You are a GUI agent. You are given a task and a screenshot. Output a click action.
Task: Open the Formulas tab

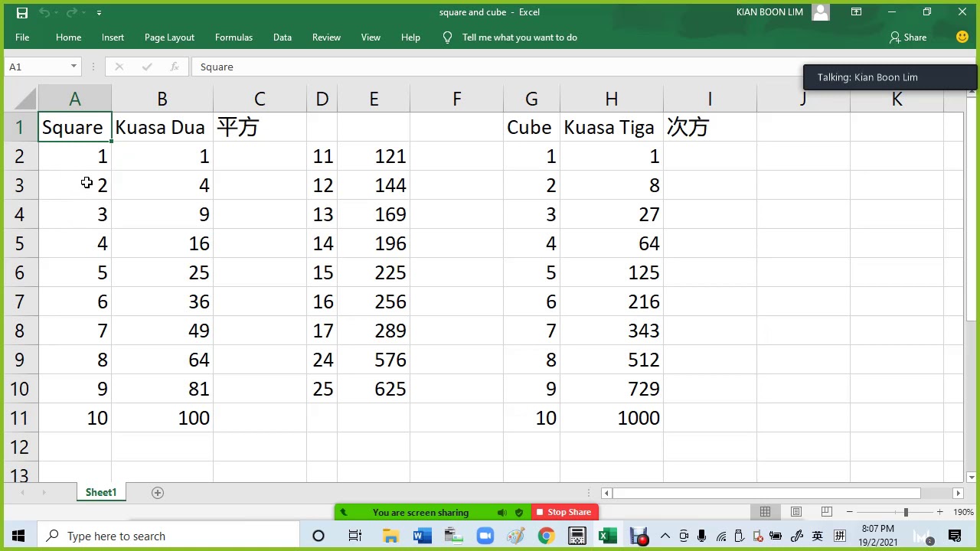[x=234, y=37]
